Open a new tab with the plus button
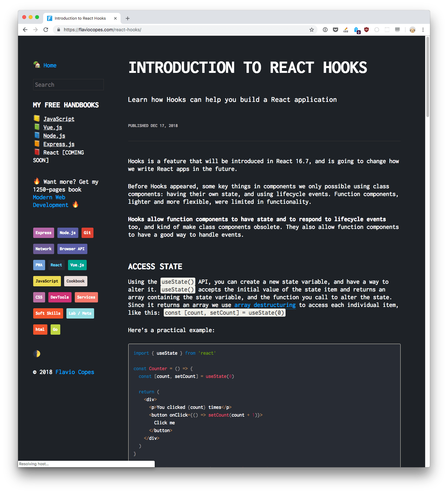448x493 pixels. [x=128, y=18]
